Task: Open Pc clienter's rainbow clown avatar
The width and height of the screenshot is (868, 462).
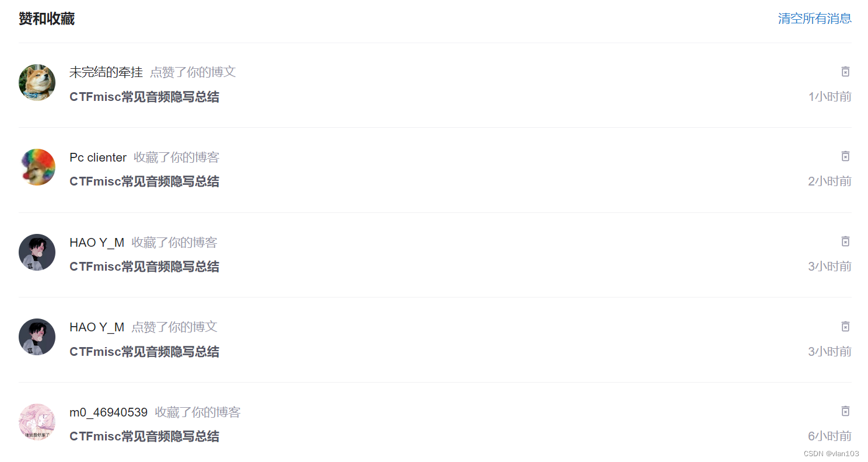Action: pyautogui.click(x=37, y=167)
